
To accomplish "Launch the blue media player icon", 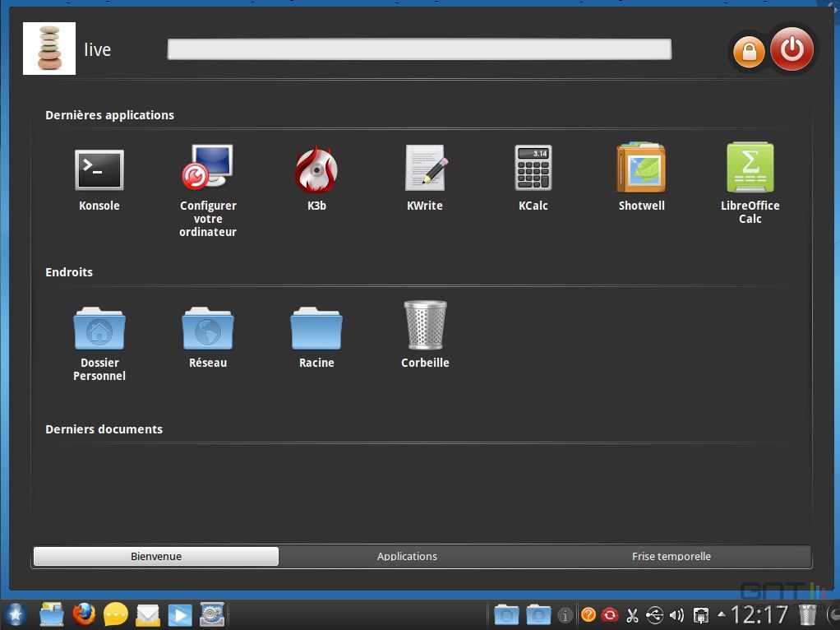I will point(180,615).
